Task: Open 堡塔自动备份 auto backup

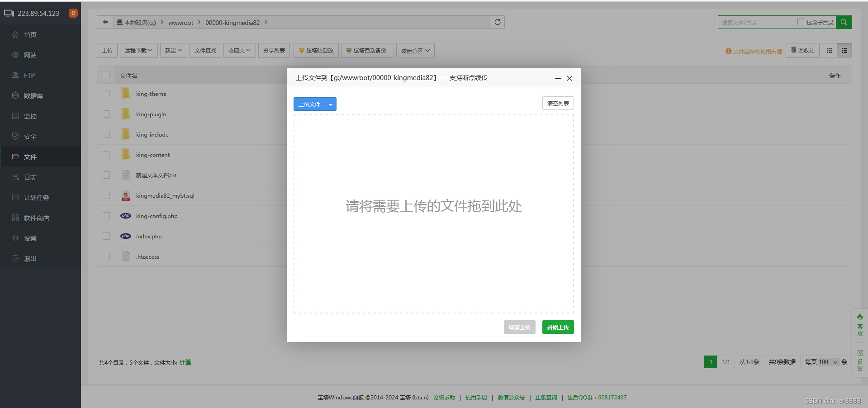Action: (366, 51)
